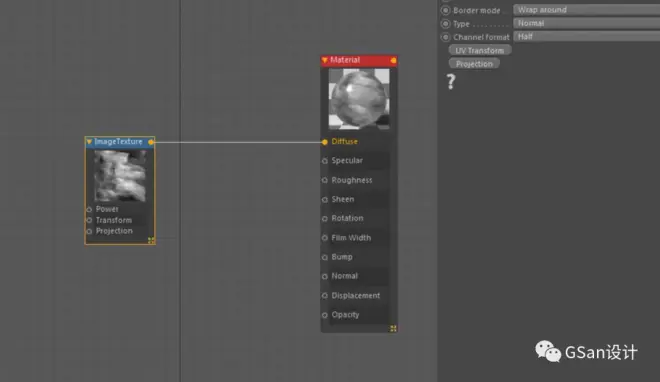Open the Channel format Half dropdown
The image size is (660, 382).
[x=586, y=37]
